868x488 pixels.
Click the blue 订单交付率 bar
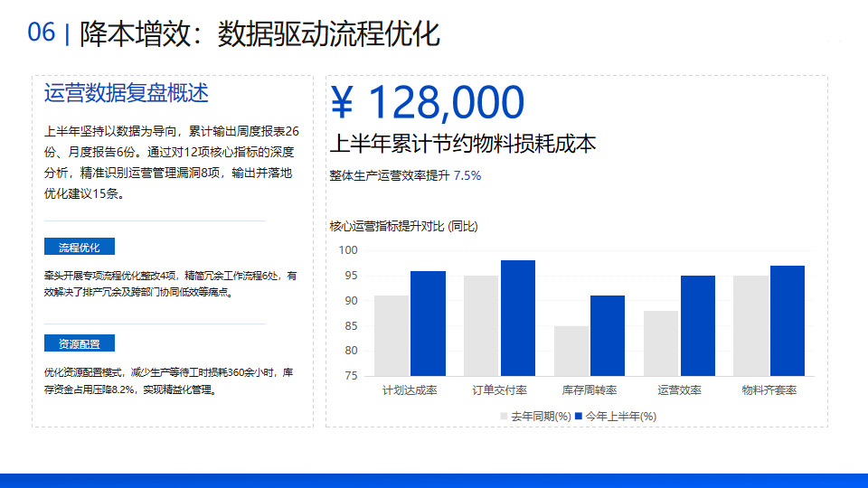click(x=518, y=318)
